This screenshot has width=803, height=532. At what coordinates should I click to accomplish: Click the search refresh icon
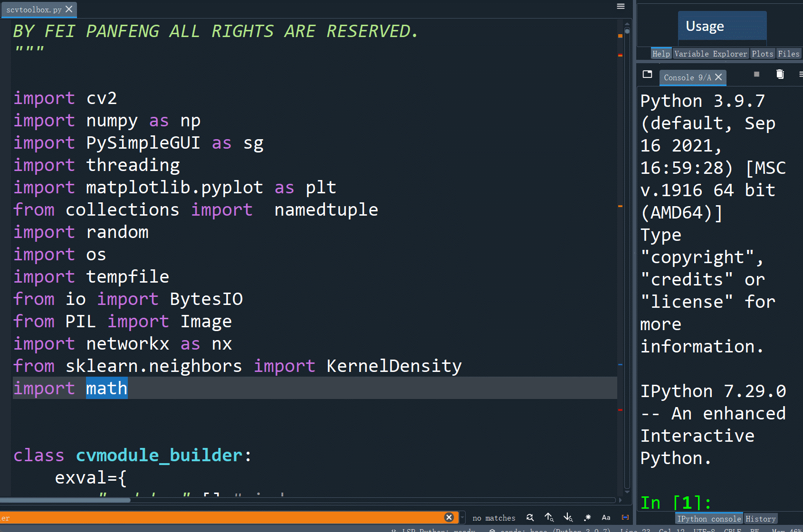[530, 517]
